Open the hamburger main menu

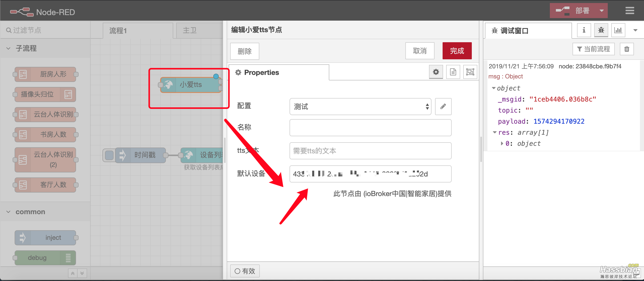click(629, 11)
